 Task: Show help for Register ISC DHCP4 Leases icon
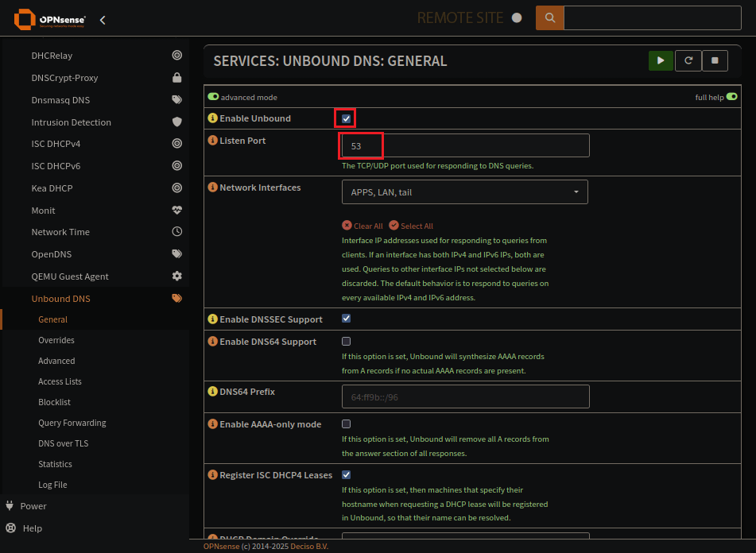(212, 474)
